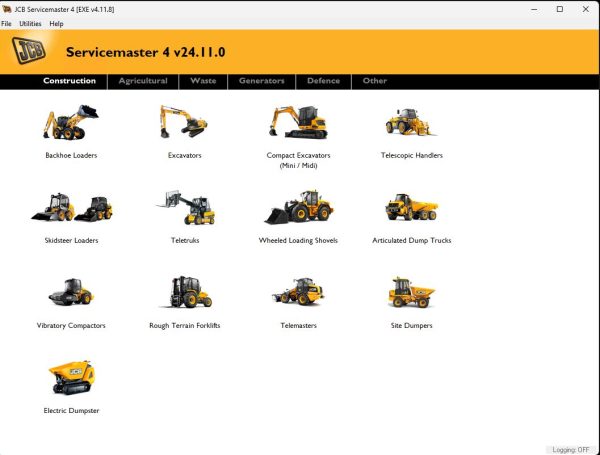Click the Skidsteer Loaders text label

click(72, 240)
